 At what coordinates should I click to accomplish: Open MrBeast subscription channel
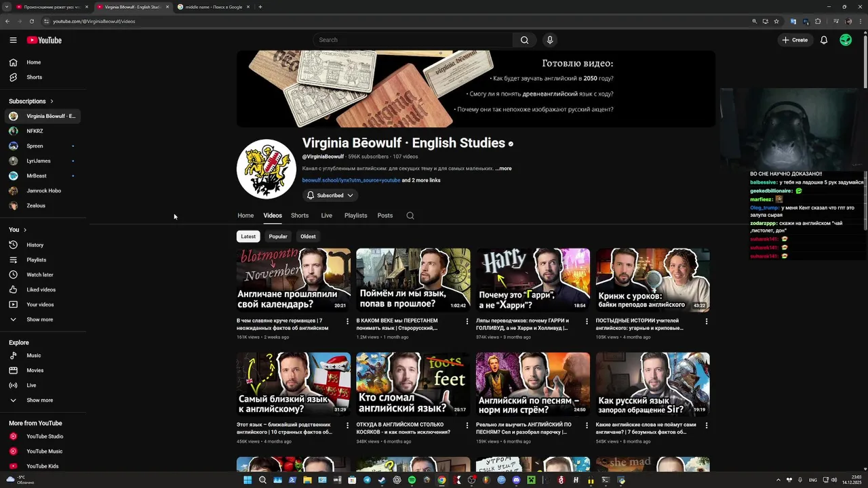[43, 176]
